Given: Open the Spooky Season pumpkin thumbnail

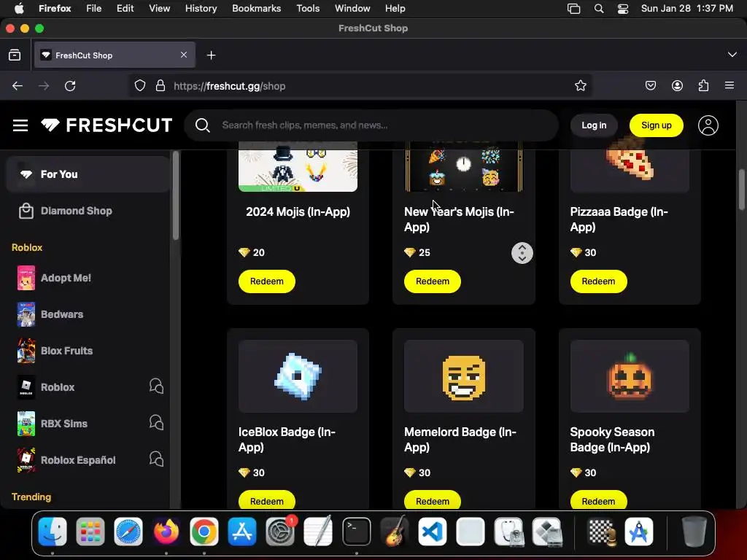Looking at the screenshot, I should pyautogui.click(x=630, y=376).
